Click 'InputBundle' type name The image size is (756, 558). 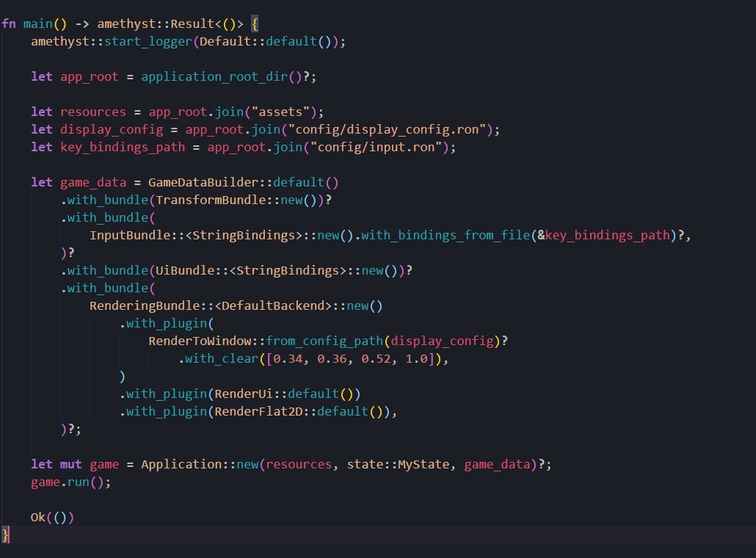tap(130, 236)
